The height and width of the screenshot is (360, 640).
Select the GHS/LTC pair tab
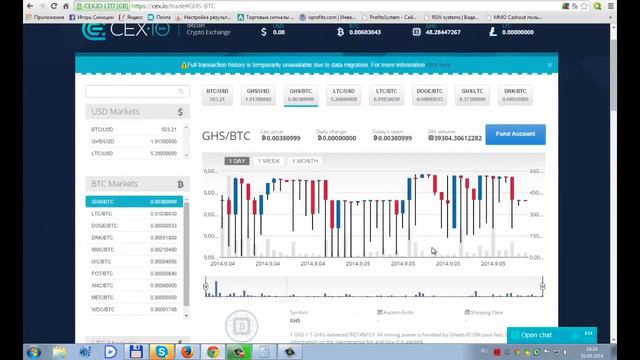coord(472,95)
